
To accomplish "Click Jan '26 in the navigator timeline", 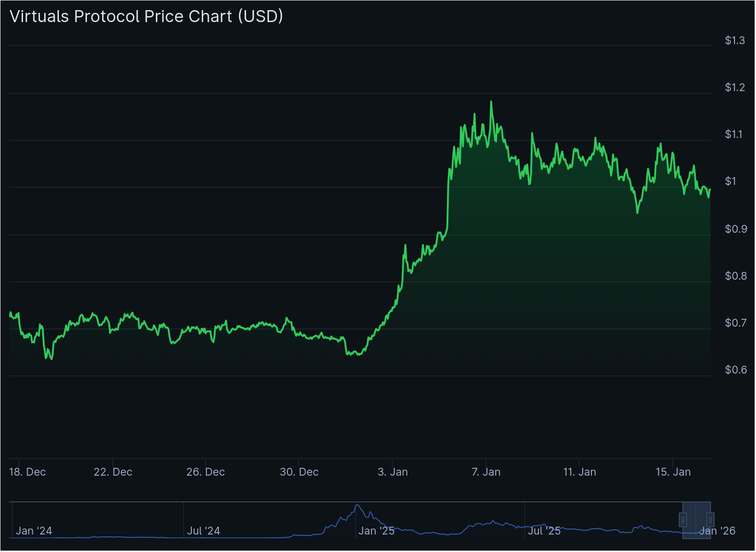I will coord(717,531).
